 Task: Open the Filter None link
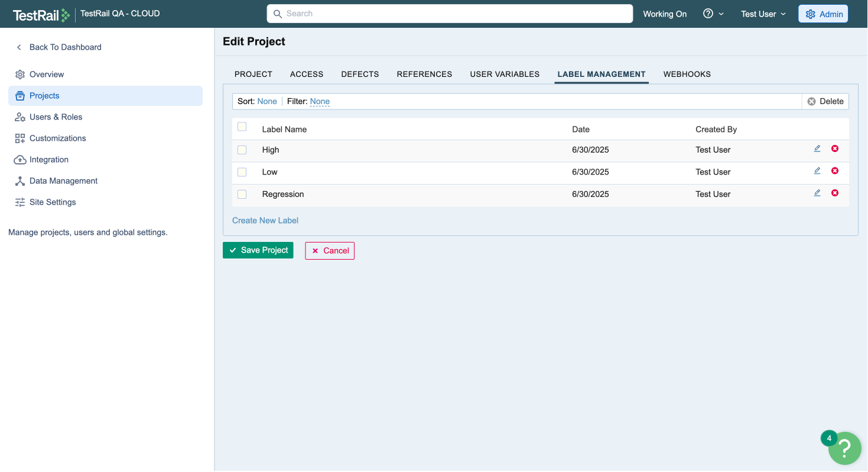click(x=320, y=102)
